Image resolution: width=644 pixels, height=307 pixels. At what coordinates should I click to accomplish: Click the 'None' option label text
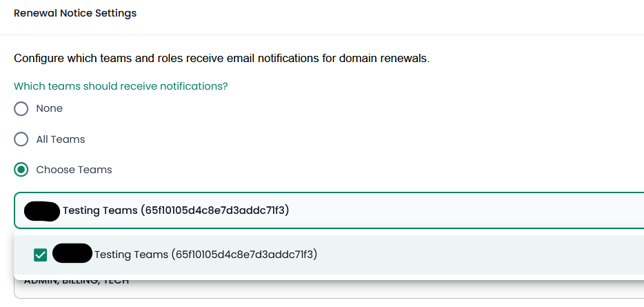[49, 109]
